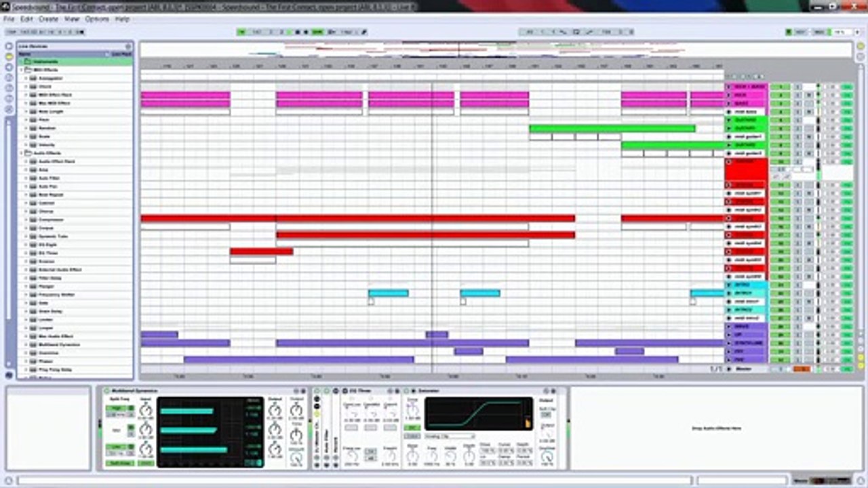Click the long green GUITARS clip
The width and height of the screenshot is (868, 488).
tap(612, 128)
